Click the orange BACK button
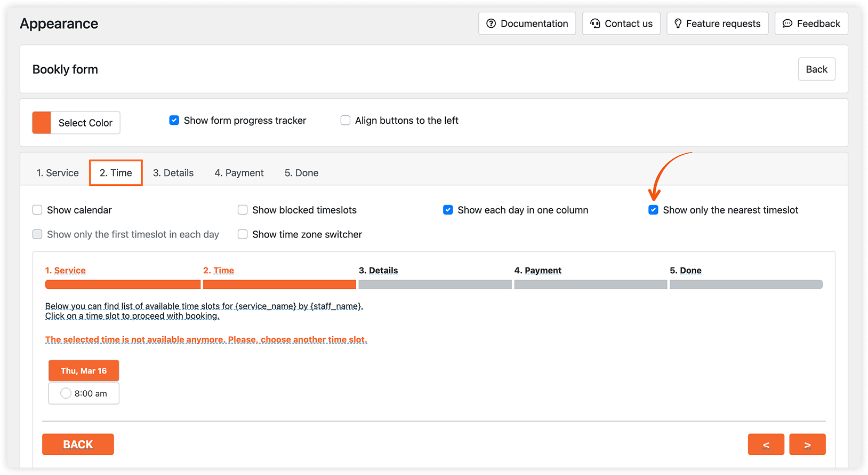Screen dimensions: 868x475 (x=78, y=445)
